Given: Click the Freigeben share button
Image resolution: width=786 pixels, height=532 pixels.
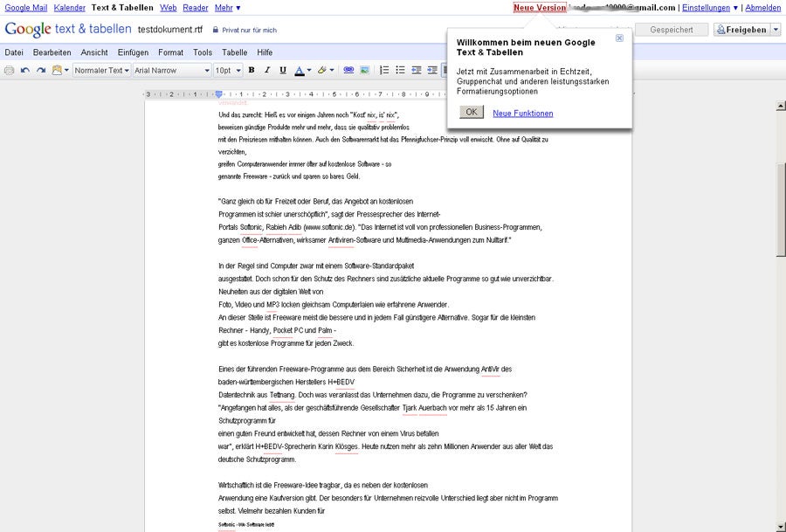Looking at the screenshot, I should (x=742, y=30).
